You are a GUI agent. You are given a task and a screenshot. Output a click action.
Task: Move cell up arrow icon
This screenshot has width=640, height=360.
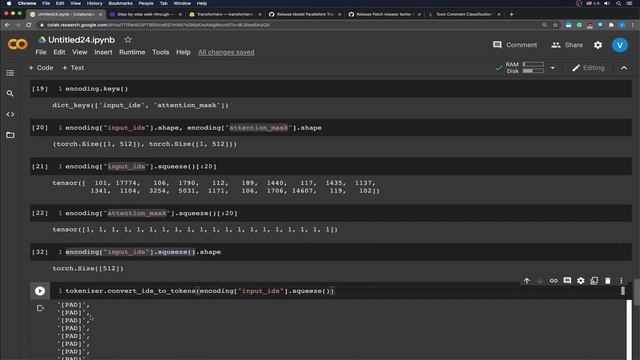527,281
